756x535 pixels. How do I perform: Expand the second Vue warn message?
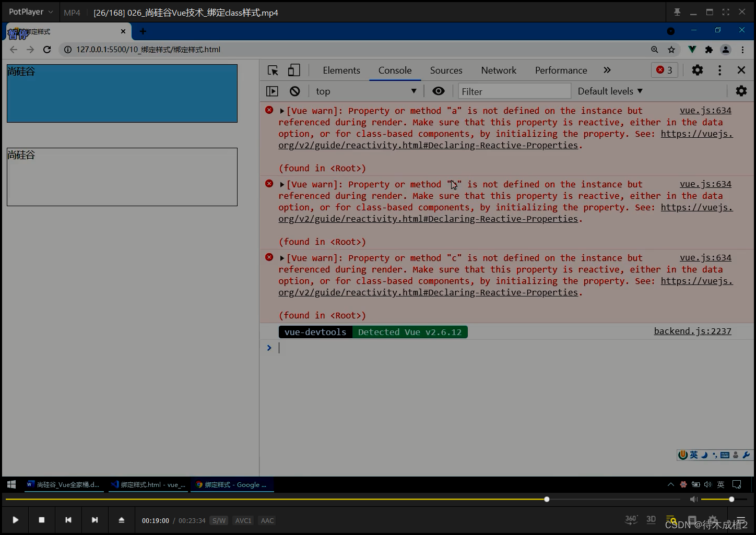click(x=282, y=184)
